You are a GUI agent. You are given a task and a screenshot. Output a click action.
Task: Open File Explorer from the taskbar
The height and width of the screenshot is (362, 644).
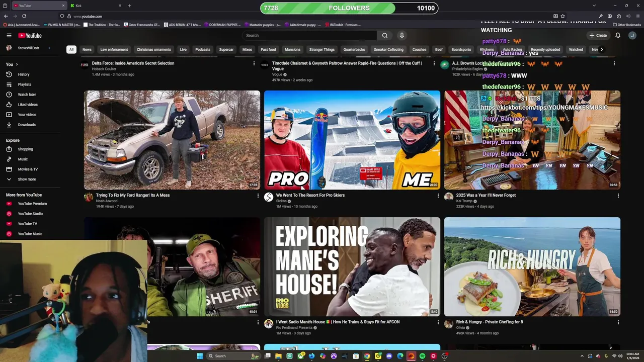point(278,356)
